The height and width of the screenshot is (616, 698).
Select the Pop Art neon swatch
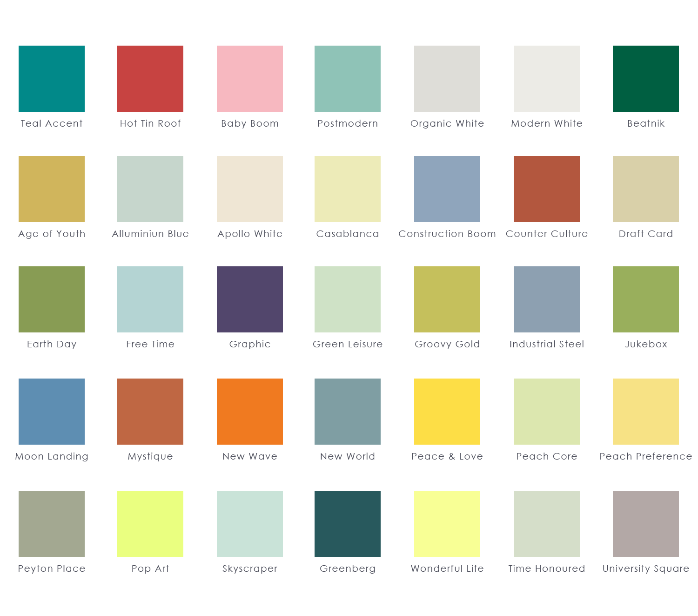(x=150, y=524)
